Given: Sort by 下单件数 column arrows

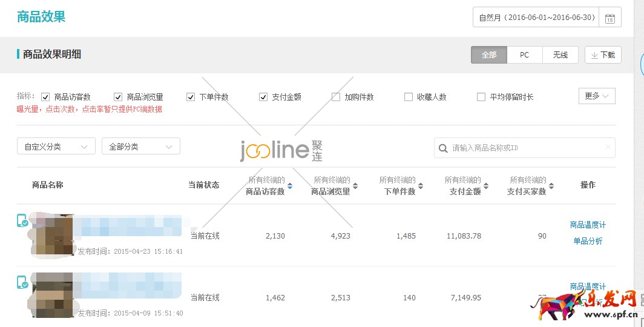Looking at the screenshot, I should pos(421,186).
